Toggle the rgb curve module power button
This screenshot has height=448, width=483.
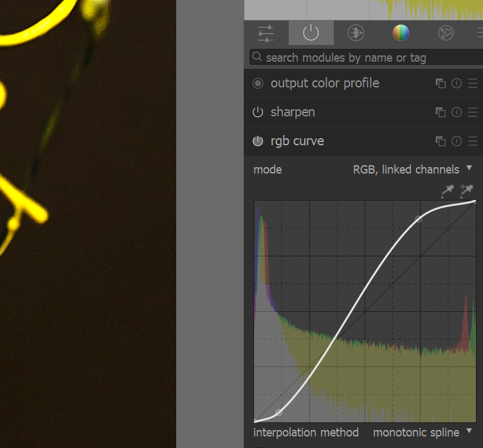point(258,141)
